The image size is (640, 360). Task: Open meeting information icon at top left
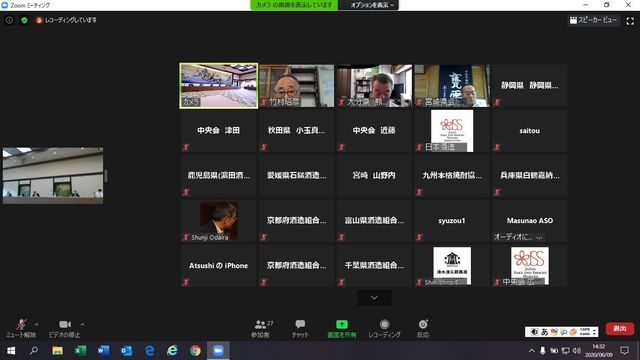pyautogui.click(x=9, y=20)
